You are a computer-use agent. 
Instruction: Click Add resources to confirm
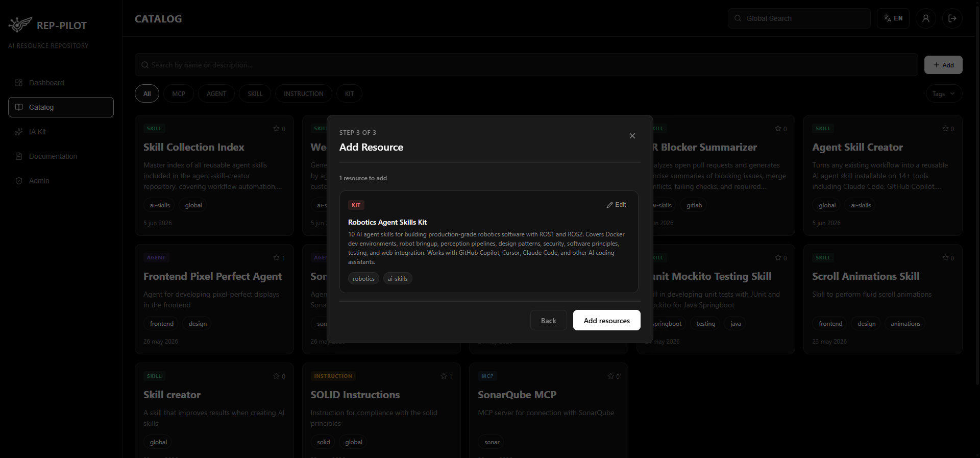coord(607,320)
